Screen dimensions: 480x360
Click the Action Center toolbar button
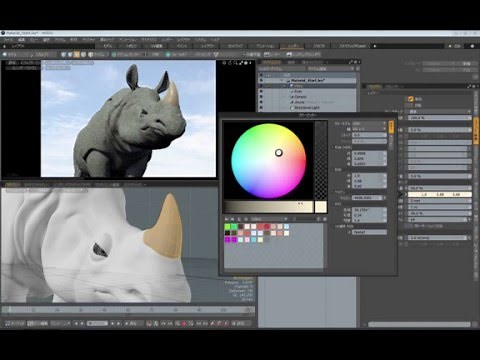[x=126, y=54]
